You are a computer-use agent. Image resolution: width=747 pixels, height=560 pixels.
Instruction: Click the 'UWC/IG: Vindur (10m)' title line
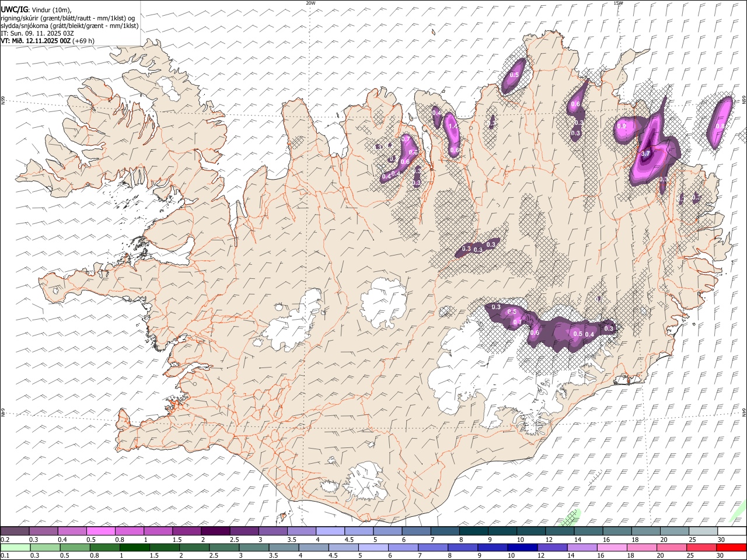point(36,9)
